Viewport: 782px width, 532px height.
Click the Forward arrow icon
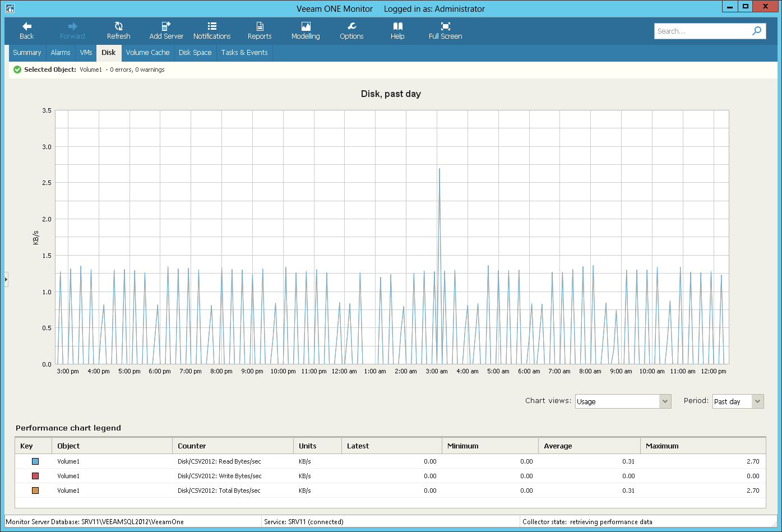(x=72, y=26)
